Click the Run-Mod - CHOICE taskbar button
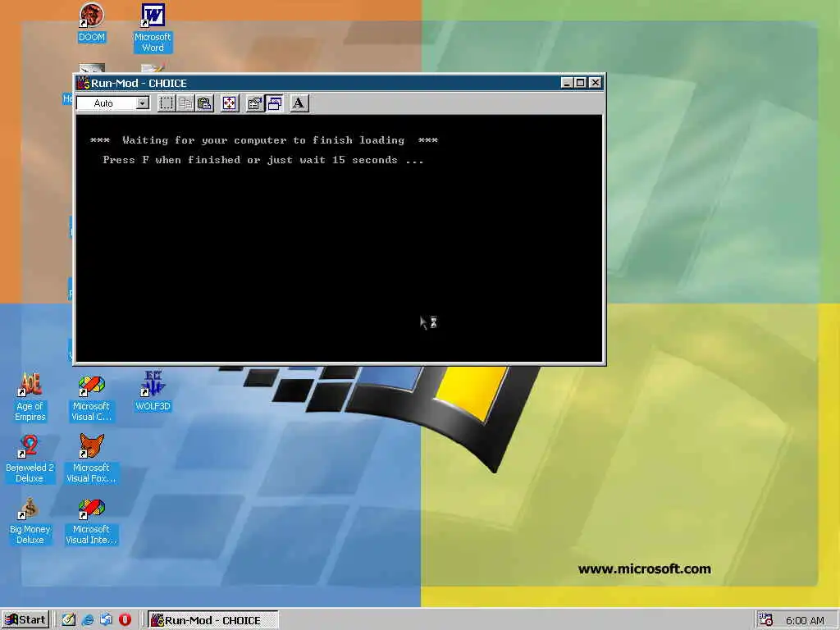 (x=213, y=620)
